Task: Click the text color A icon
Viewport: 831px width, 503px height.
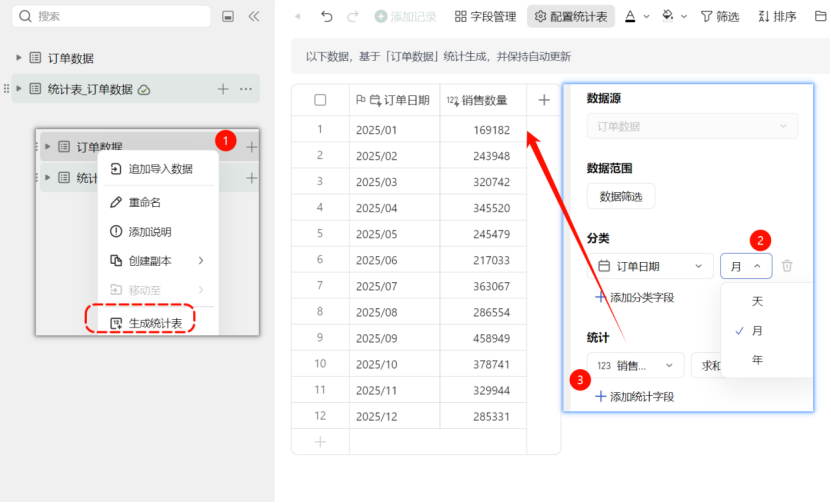Action: [x=630, y=16]
